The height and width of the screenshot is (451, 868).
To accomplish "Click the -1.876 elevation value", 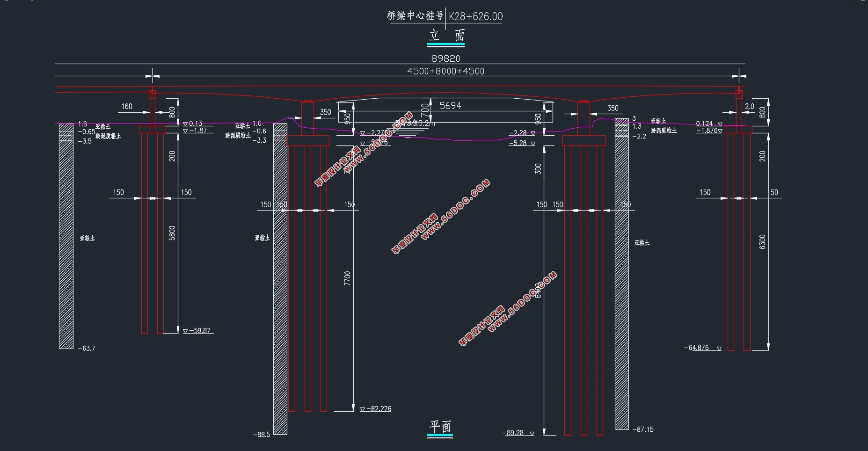I will pyautogui.click(x=707, y=131).
